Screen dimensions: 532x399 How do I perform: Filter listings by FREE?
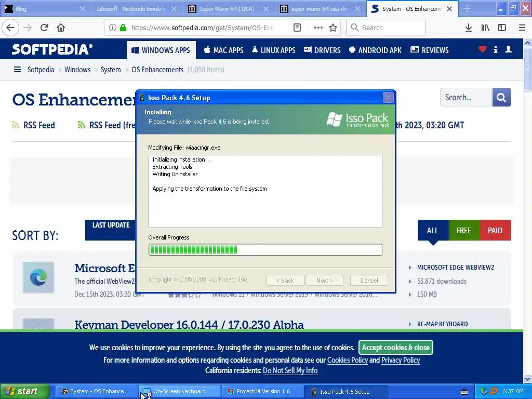[464, 230]
